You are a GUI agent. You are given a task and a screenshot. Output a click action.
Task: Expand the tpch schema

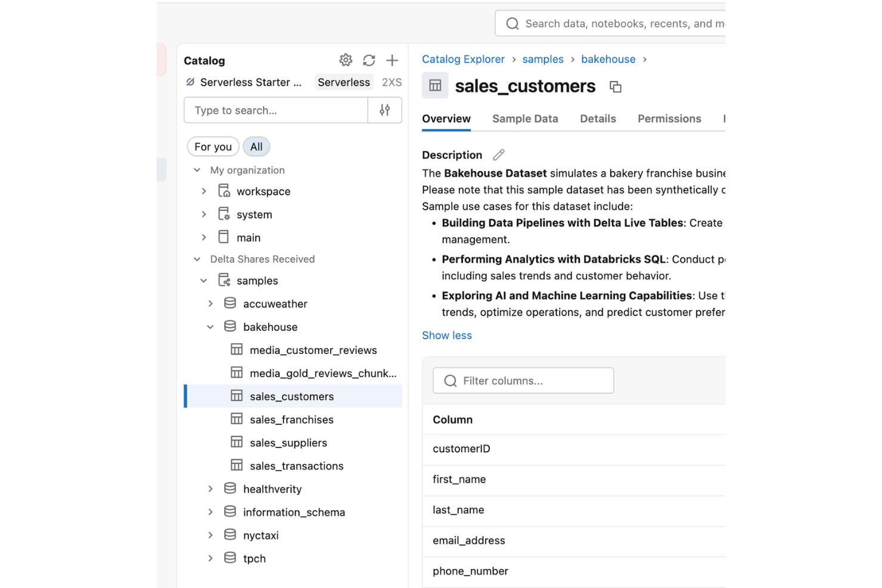pyautogui.click(x=210, y=558)
